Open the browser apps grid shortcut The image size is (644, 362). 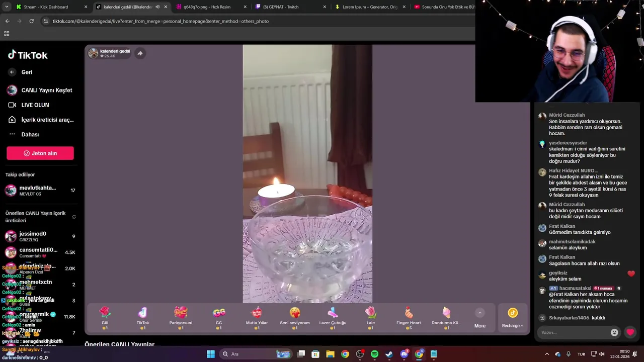point(7,34)
